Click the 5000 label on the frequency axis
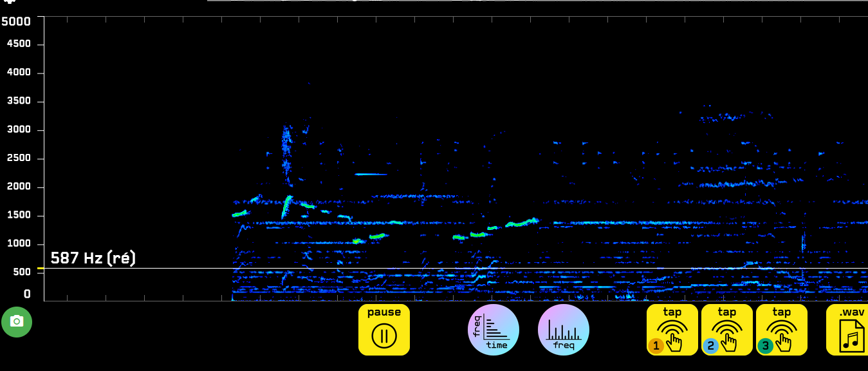 pos(16,22)
